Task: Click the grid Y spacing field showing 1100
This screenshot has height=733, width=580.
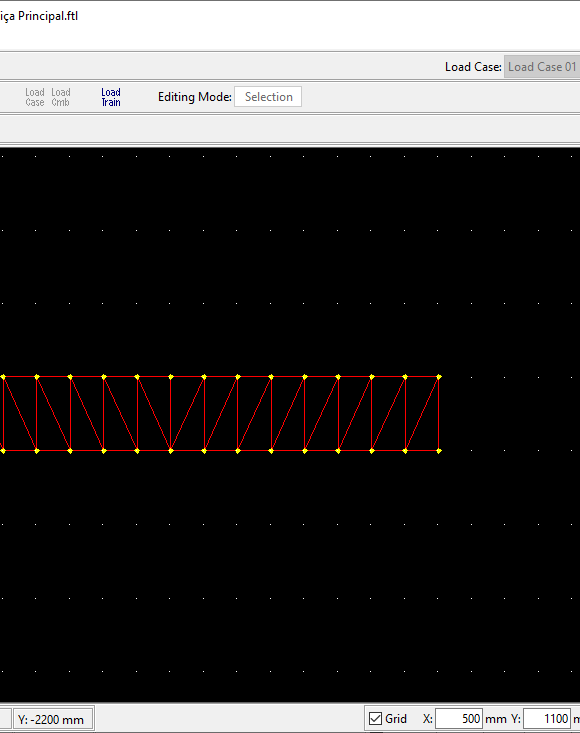Action: [x=547, y=718]
